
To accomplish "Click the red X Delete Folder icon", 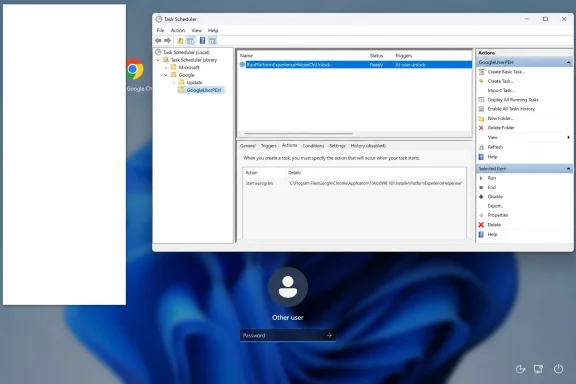I will click(481, 128).
